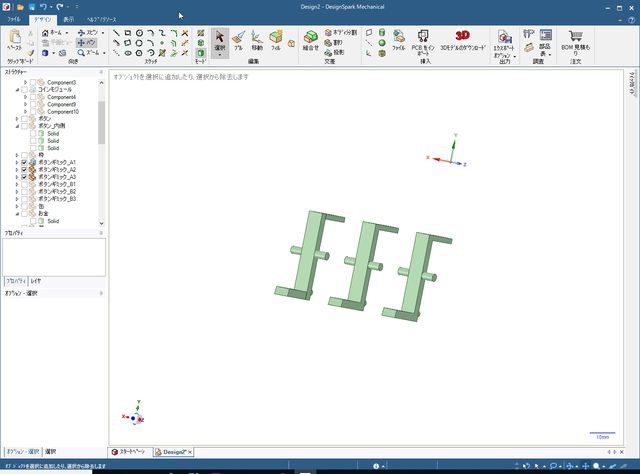The image size is (640, 474).
Task: Insert a file with the ファイル icon
Action: click(x=398, y=40)
